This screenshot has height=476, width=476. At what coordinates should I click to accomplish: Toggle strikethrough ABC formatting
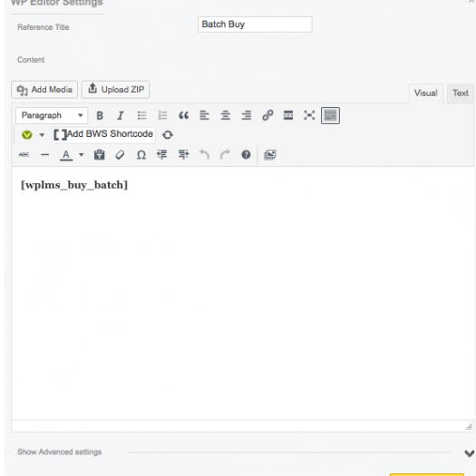[x=24, y=155]
